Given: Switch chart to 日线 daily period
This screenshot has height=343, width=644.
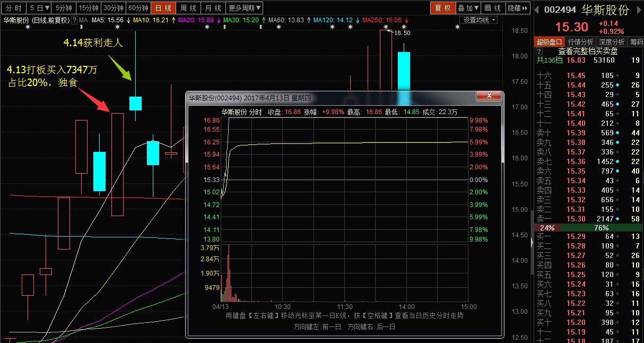Looking at the screenshot, I should (x=163, y=8).
